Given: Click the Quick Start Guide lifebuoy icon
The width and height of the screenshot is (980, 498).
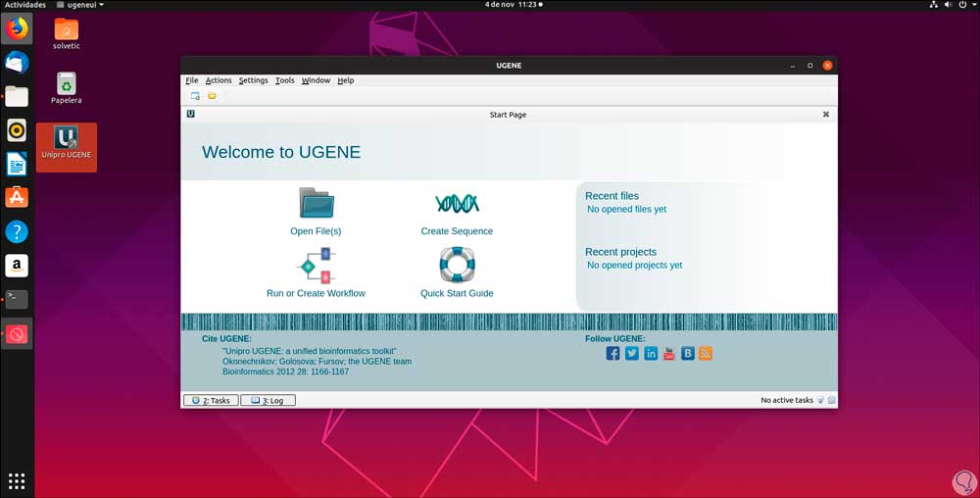Looking at the screenshot, I should tap(457, 265).
